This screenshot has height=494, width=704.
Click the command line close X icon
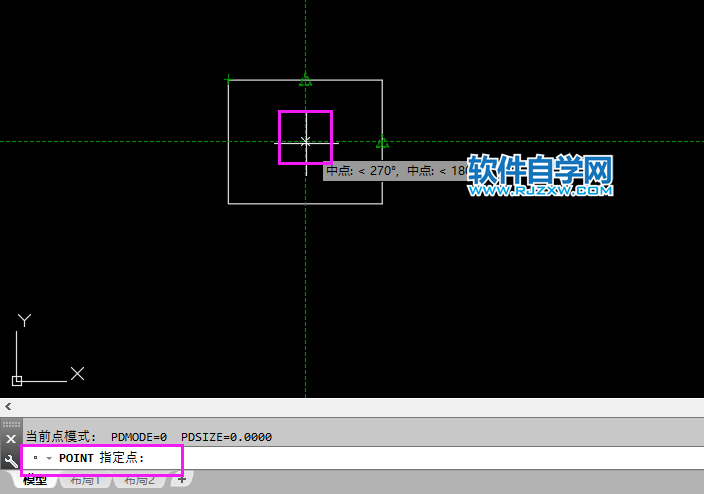[10, 438]
